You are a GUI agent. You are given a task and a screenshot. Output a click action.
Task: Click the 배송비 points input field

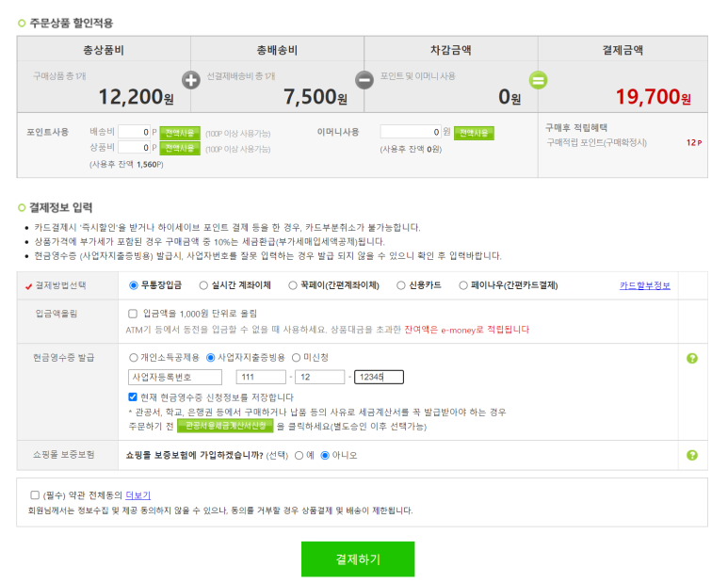pyautogui.click(x=134, y=132)
